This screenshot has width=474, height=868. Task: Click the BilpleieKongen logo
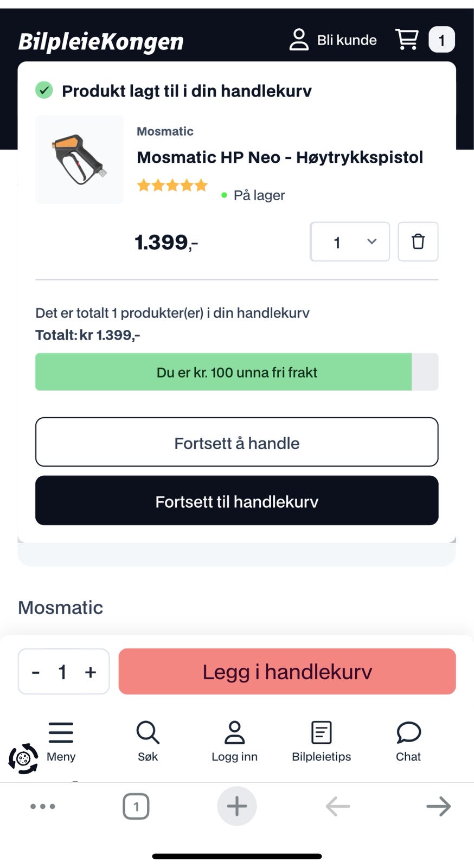point(101,41)
